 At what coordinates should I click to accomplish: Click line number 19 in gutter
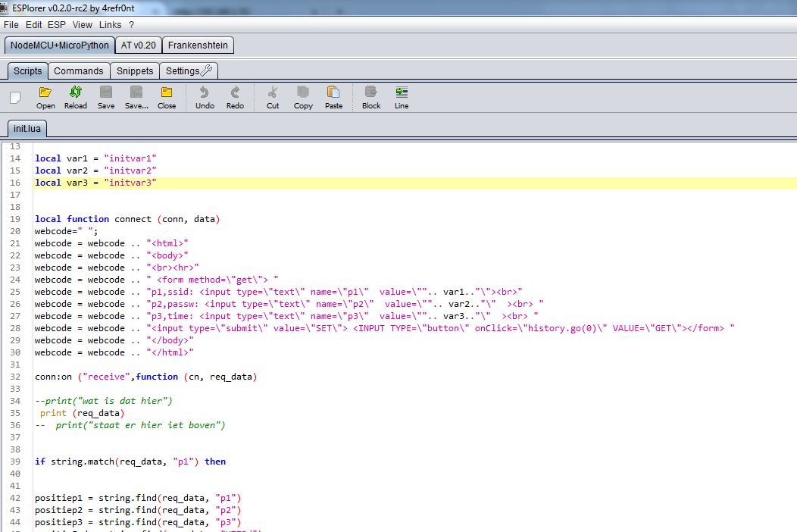pyautogui.click(x=15, y=219)
